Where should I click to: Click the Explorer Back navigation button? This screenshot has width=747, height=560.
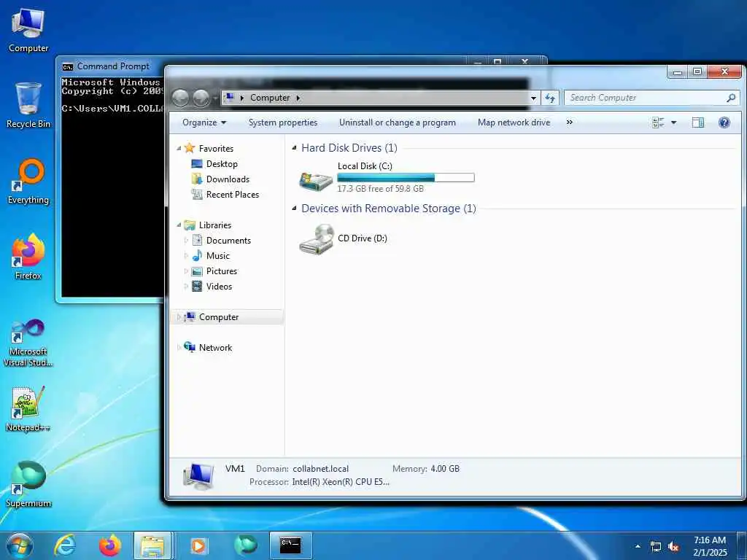pyautogui.click(x=181, y=98)
